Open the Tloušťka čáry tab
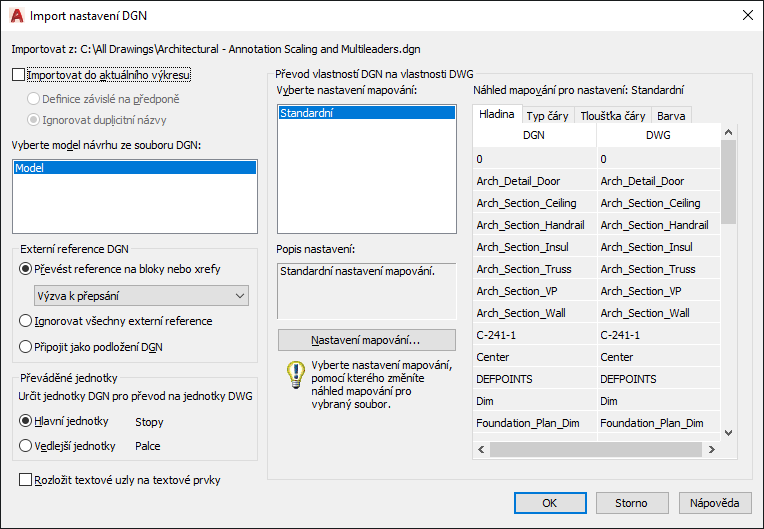The image size is (764, 529). coord(612,116)
